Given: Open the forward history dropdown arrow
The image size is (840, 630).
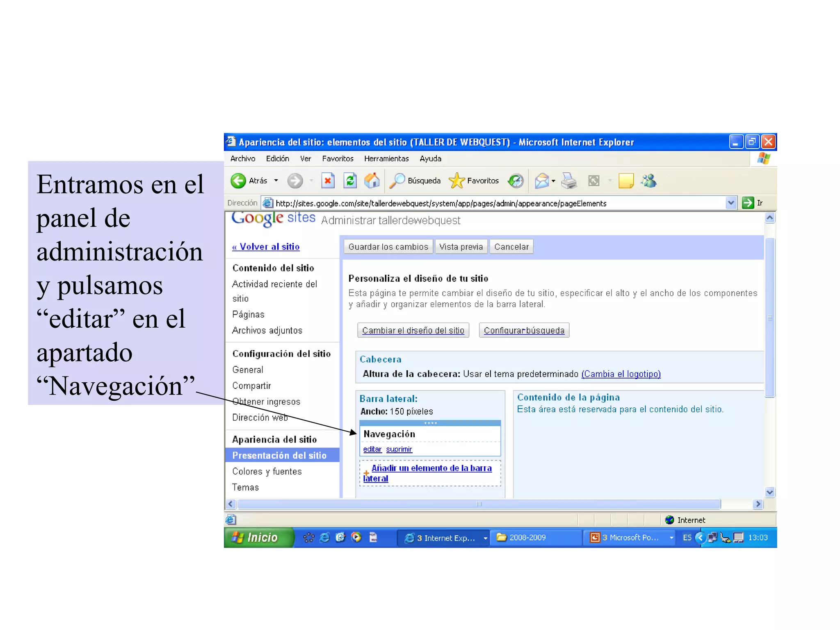Looking at the screenshot, I should (x=311, y=181).
